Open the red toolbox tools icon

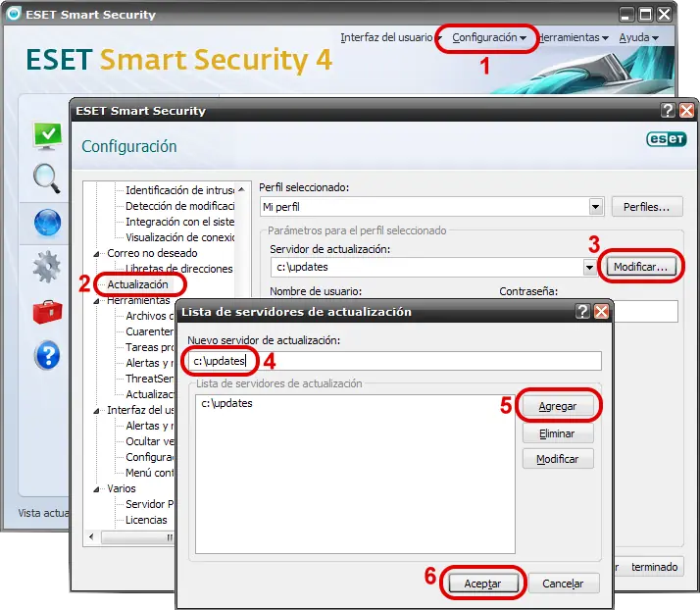pos(47,312)
